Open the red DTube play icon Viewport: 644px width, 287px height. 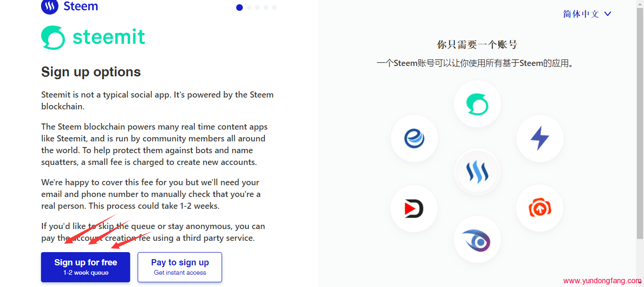tap(414, 208)
